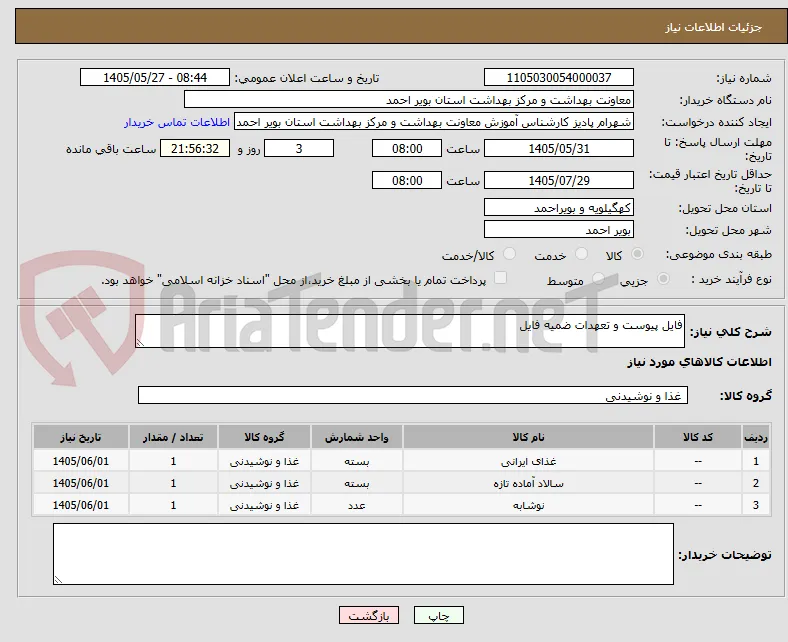This screenshot has height=642, width=788.
Task: Click the ایجاد کننده درخواست field
Action: [434, 122]
